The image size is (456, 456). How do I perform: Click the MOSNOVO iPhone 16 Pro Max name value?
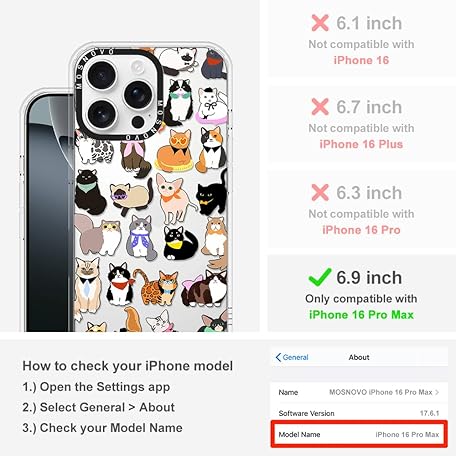381,392
